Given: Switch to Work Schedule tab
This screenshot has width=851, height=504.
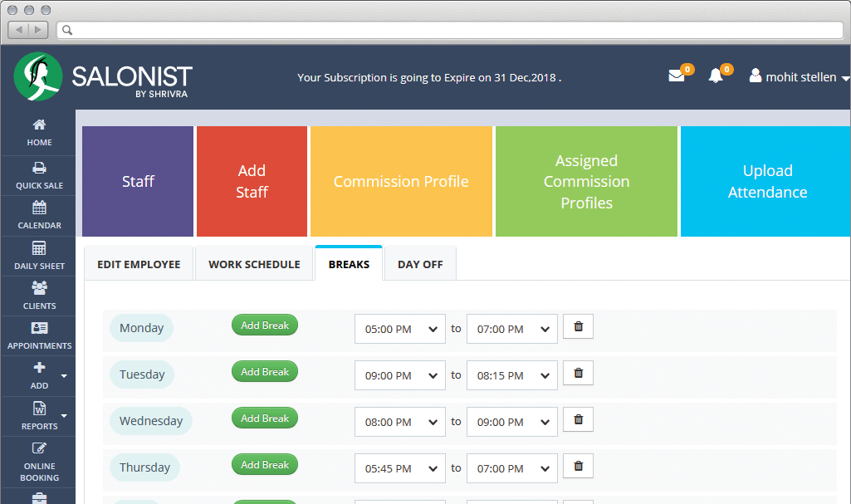Looking at the screenshot, I should 254,265.
